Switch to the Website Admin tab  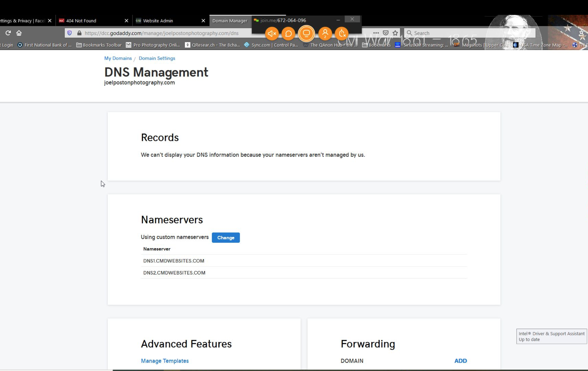pos(158,21)
